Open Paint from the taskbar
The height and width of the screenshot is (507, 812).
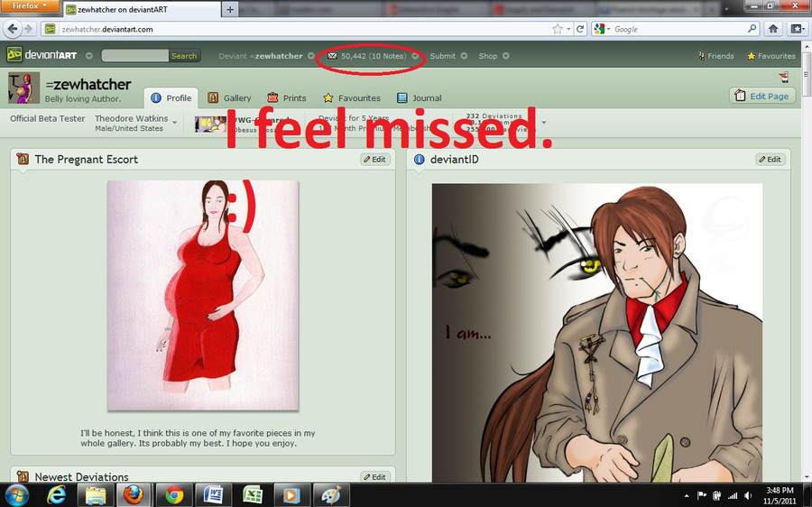(x=331, y=495)
